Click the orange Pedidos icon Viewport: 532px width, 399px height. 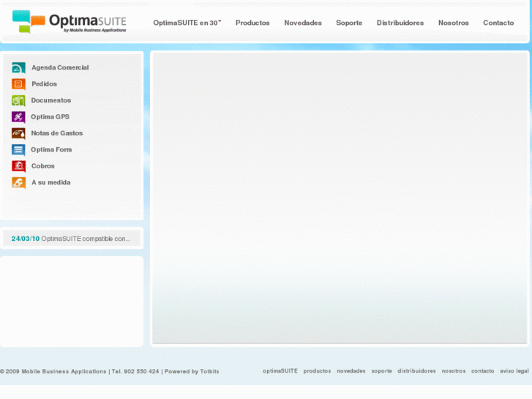[x=19, y=84]
